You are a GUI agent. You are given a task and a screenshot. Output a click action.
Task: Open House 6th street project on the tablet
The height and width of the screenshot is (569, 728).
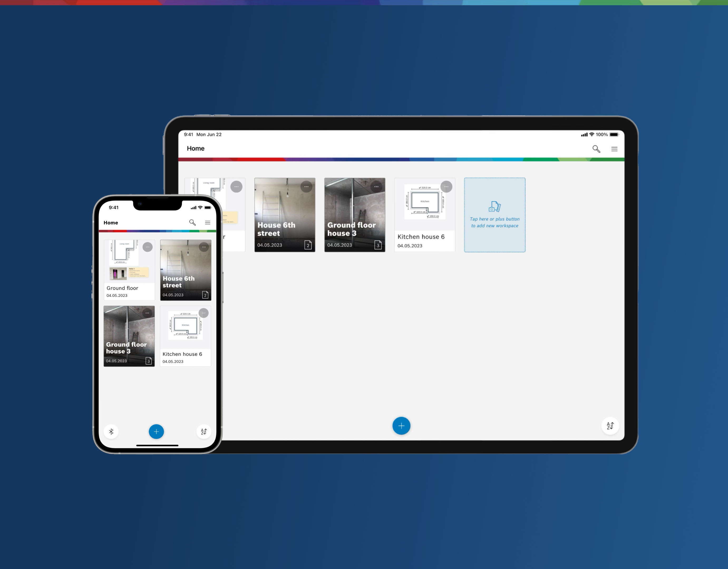coord(285,215)
